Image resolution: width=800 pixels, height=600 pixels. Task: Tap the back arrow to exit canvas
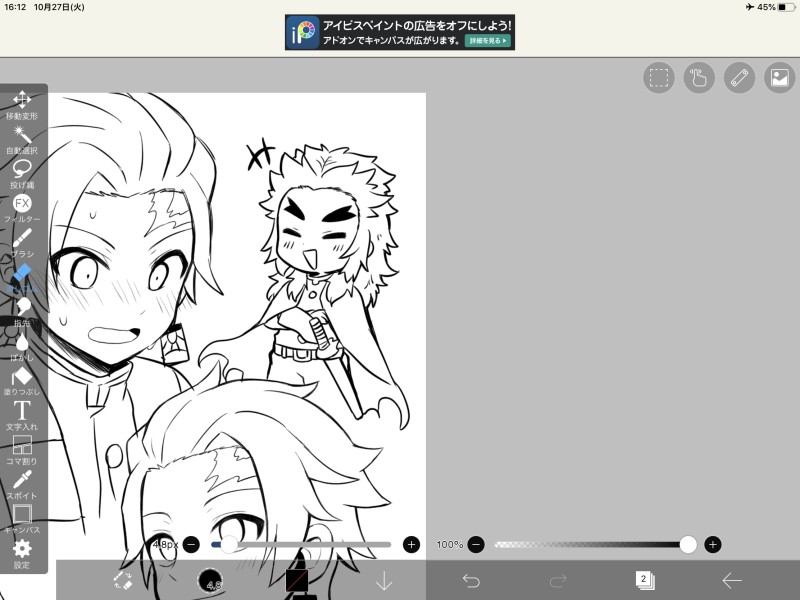pyautogui.click(x=732, y=581)
